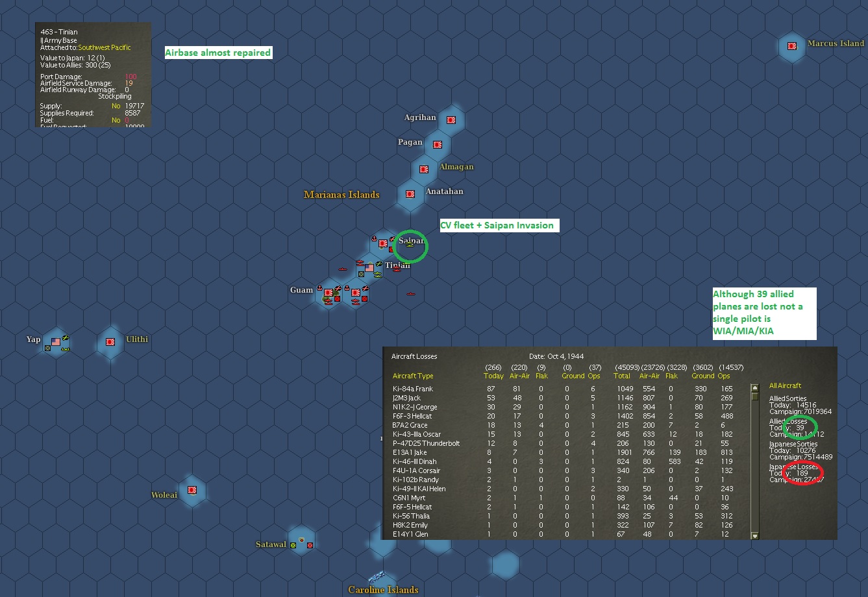The image size is (868, 597).
Task: Select the Almagan Japanese base icon
Action: (424, 169)
